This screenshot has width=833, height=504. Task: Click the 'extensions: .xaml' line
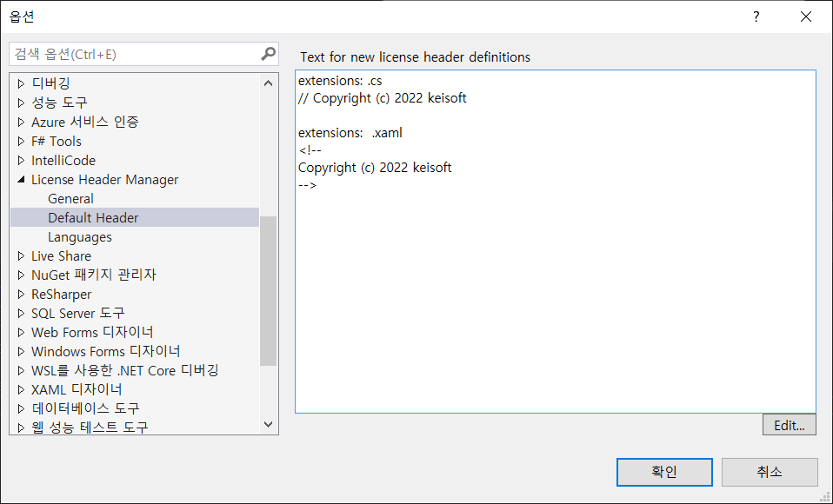tap(350, 133)
